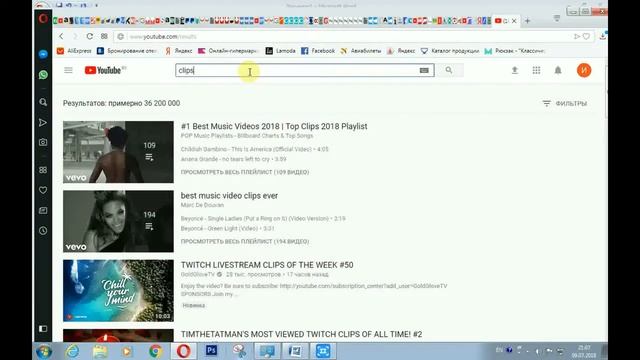Open 'best music video clips ever' title

coord(229,196)
